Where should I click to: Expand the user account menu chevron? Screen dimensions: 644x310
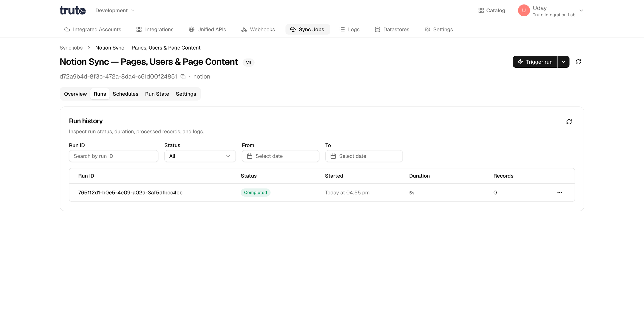click(x=581, y=10)
